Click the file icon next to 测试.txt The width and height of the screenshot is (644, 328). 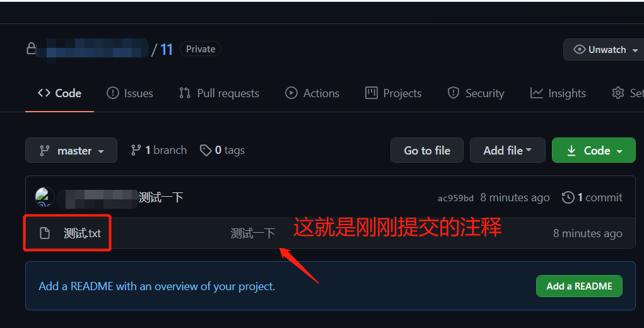click(44, 233)
